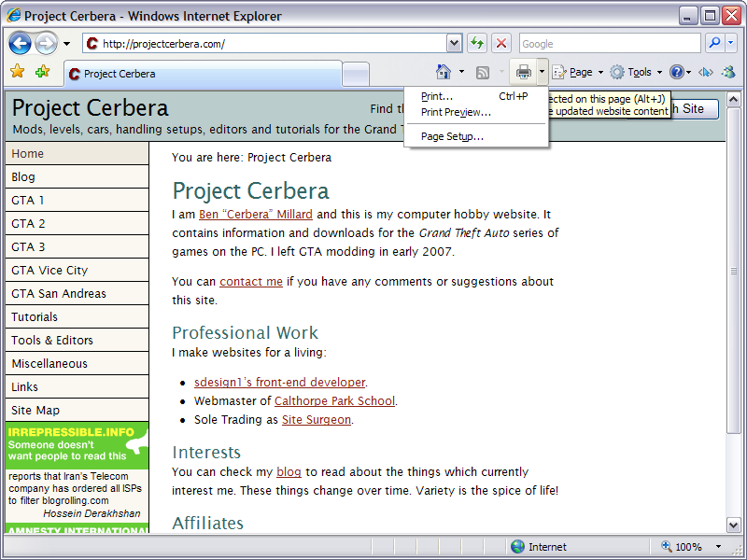Expand the address bar URL dropdown
The width and height of the screenshot is (747, 560).
(454, 44)
